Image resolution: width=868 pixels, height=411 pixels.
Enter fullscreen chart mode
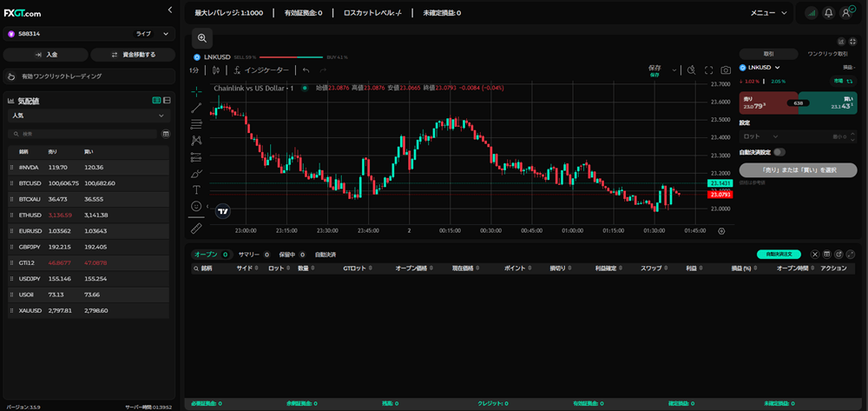(x=708, y=70)
